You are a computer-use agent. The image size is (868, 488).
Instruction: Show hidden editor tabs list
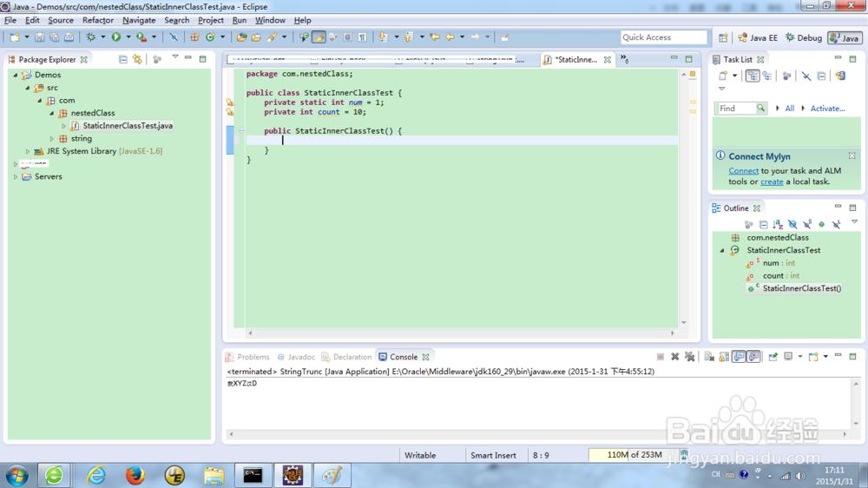[624, 59]
